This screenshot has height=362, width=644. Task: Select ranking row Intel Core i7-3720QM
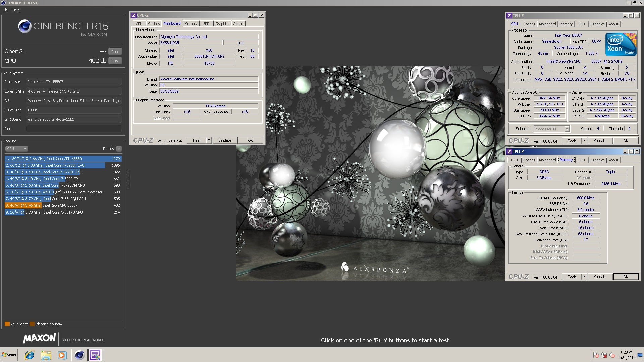click(63, 185)
